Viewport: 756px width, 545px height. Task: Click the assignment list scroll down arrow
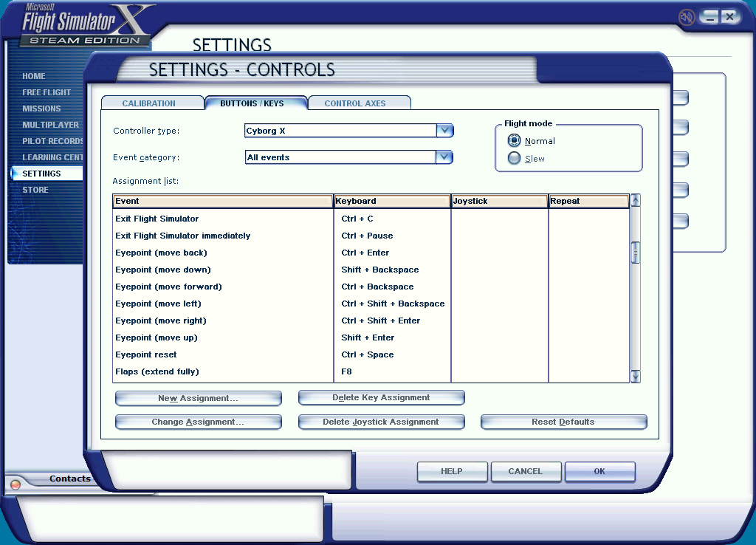coord(636,377)
